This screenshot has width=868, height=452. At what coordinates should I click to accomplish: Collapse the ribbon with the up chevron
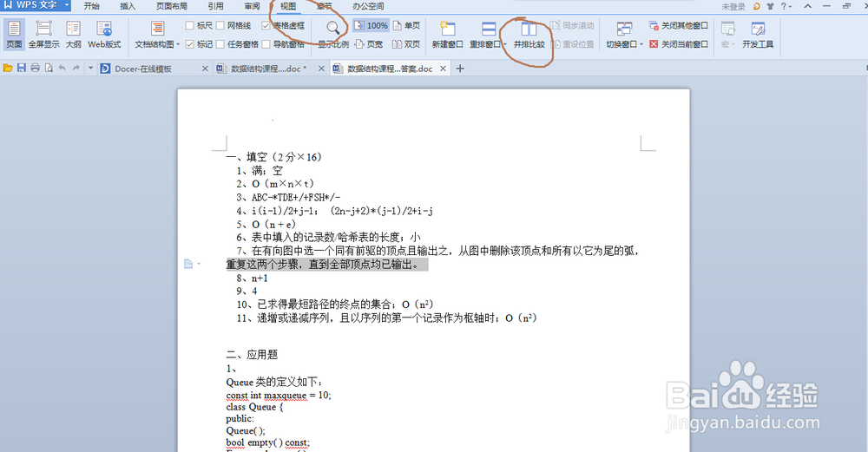(807, 6)
